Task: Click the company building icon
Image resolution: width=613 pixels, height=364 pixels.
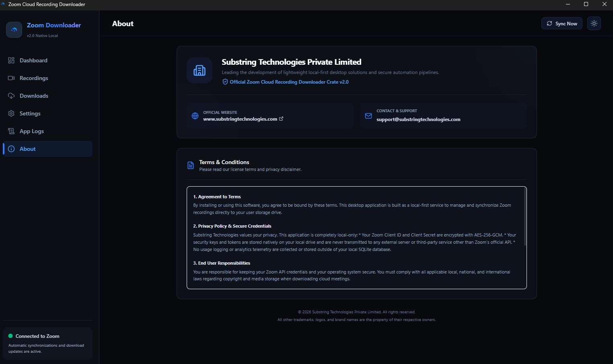Action: coord(200,70)
